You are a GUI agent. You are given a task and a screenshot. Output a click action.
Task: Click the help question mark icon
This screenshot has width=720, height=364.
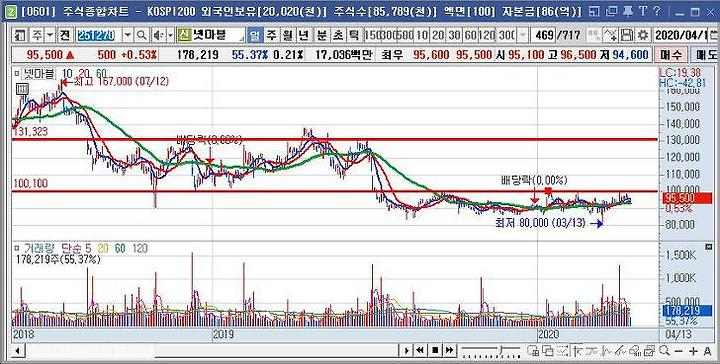tap(657, 11)
